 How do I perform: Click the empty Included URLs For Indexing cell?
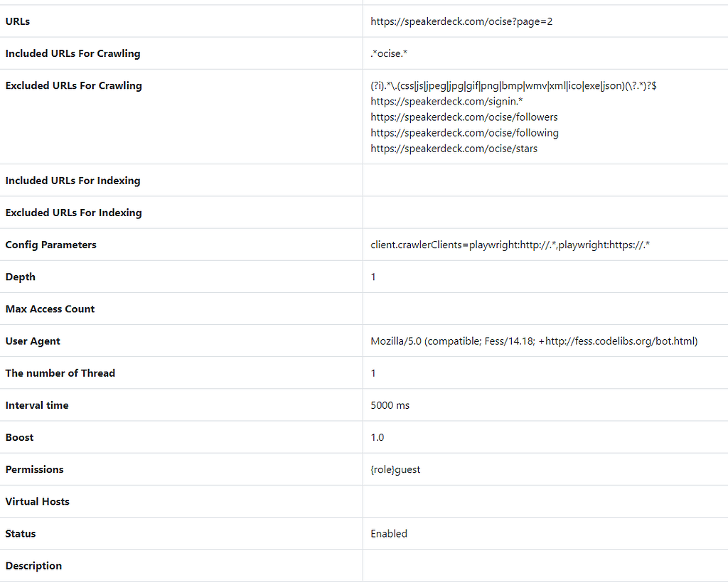tap(545, 181)
